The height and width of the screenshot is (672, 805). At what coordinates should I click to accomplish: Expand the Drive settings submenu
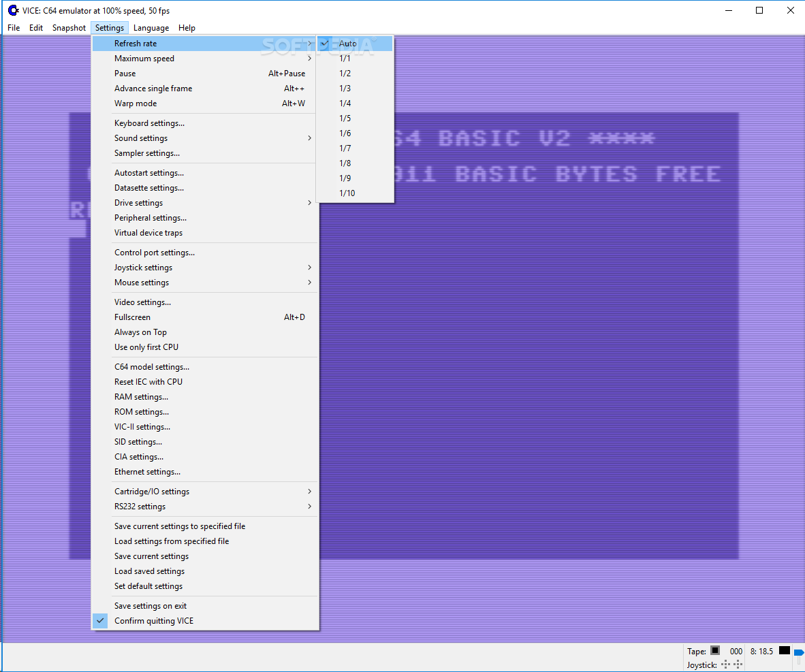206,203
